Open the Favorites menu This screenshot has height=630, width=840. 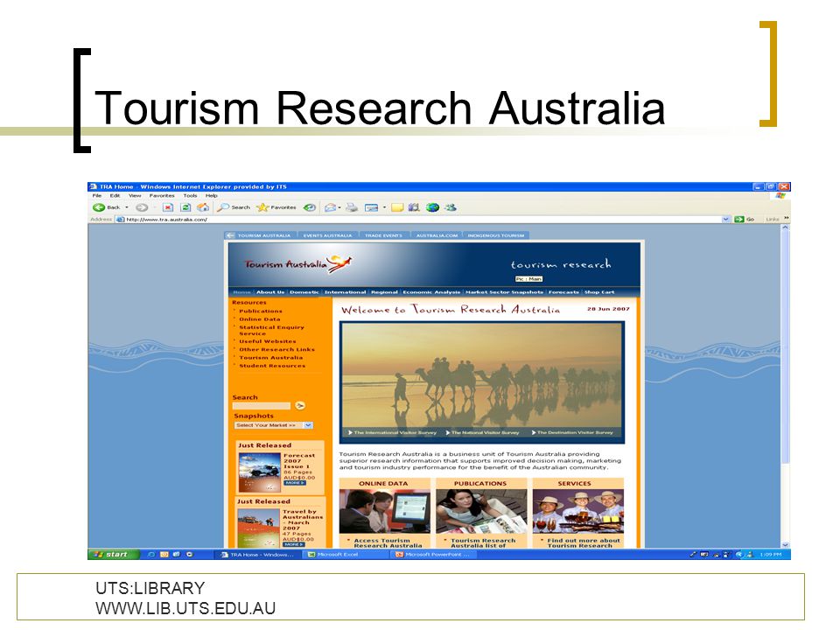pos(162,195)
